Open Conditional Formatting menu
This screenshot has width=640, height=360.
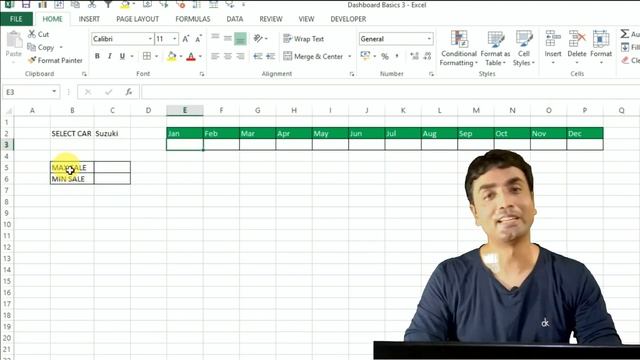(459, 48)
